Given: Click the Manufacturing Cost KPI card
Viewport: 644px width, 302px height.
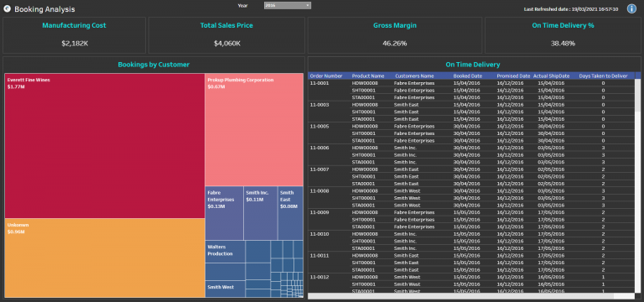Looking at the screenshot, I should (75, 35).
